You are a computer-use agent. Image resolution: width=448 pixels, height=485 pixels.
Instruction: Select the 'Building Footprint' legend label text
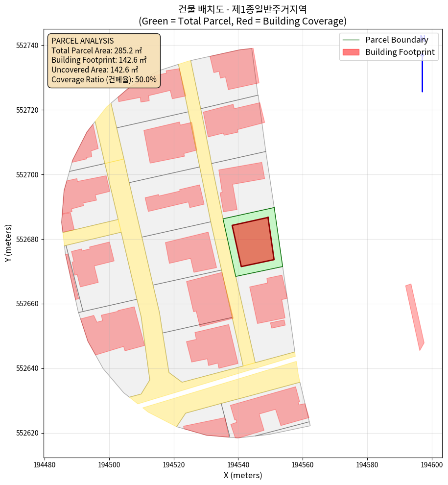click(400, 52)
